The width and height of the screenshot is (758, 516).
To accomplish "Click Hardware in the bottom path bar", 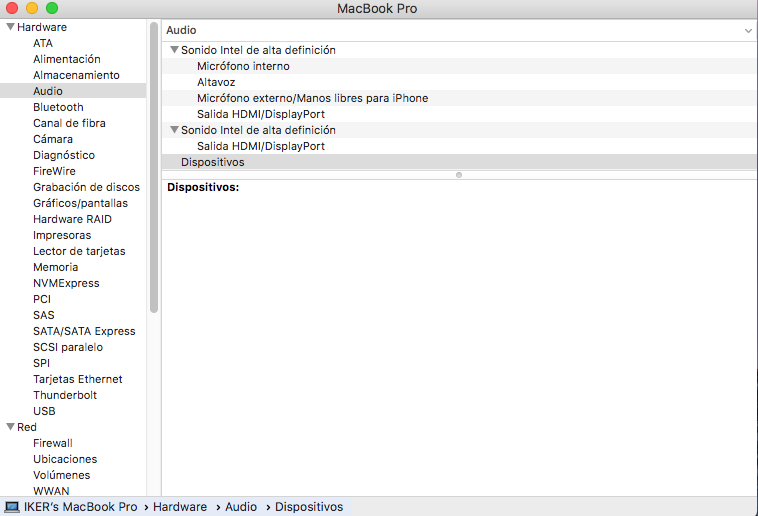I will [180, 507].
